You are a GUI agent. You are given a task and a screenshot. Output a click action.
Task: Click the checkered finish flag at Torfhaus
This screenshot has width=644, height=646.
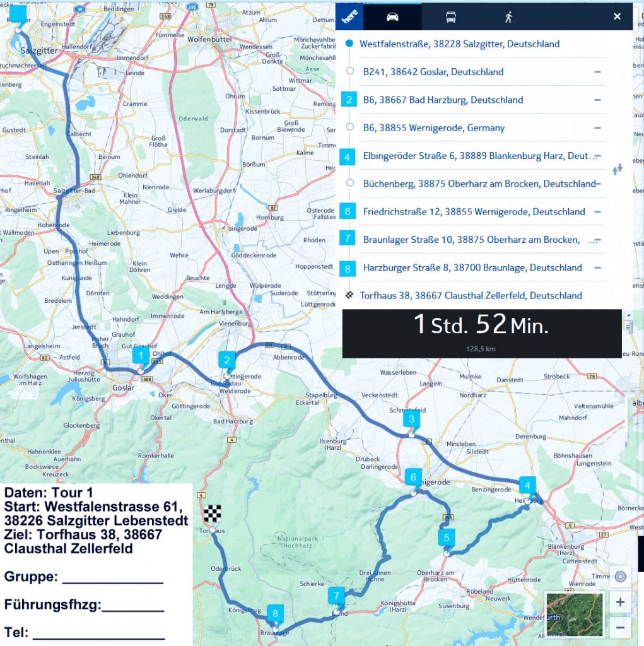point(211,513)
